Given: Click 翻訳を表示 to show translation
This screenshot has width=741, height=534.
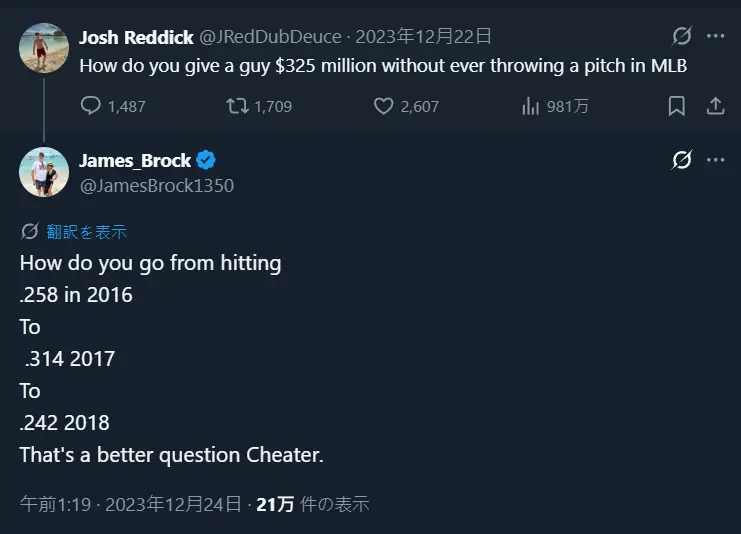Looking at the screenshot, I should [x=86, y=232].
